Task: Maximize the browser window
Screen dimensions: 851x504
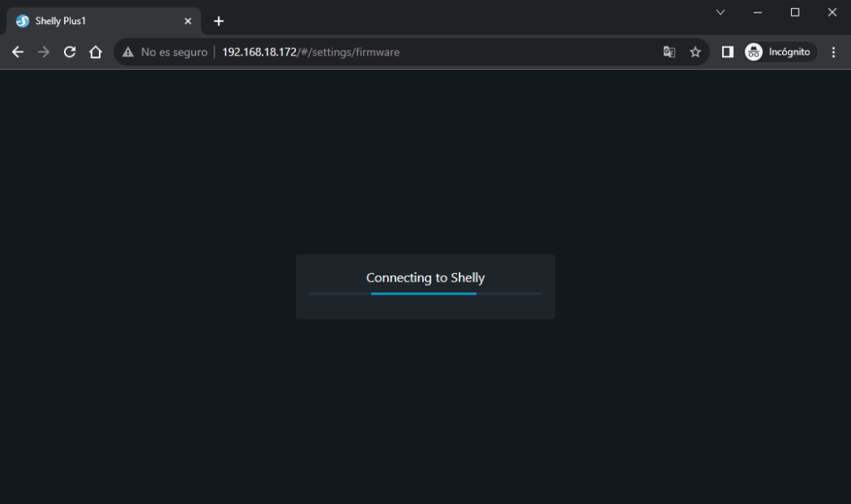Action: 795,12
